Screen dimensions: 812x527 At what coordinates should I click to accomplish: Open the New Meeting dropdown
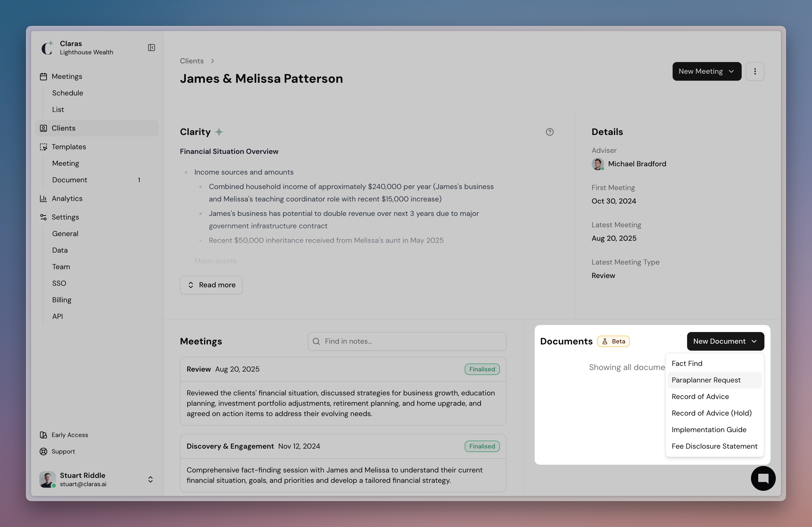click(707, 71)
